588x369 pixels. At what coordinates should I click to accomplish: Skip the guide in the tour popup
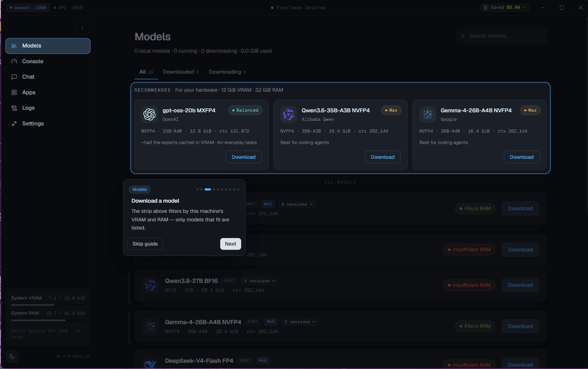pos(145,244)
